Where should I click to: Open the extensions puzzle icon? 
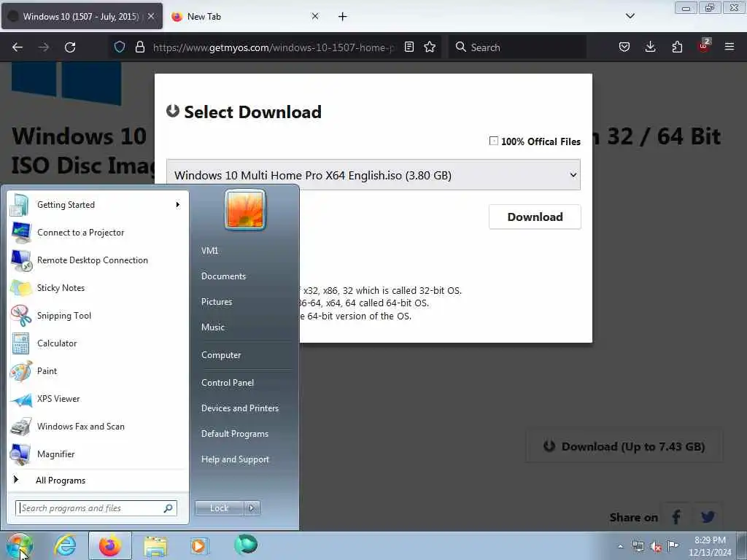tap(677, 47)
